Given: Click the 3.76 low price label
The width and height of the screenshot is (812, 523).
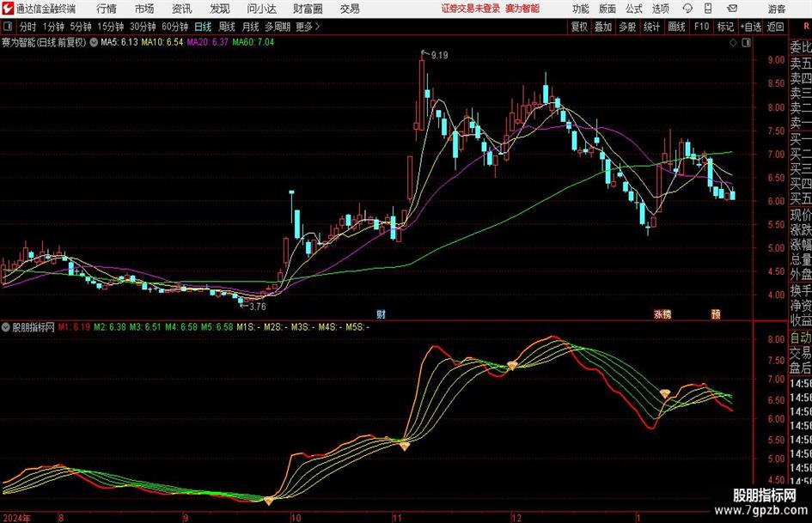Looking at the screenshot, I should [x=258, y=307].
